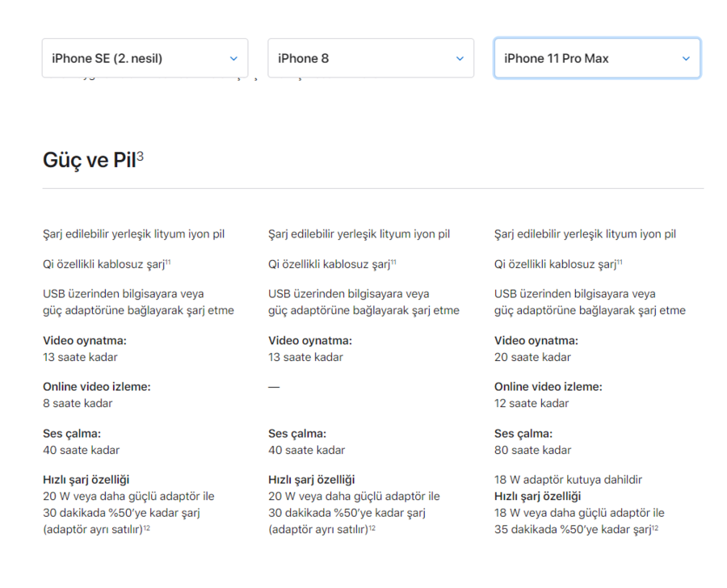
Task: Open footnote 11 in the iPhone SE column
Action: (168, 262)
